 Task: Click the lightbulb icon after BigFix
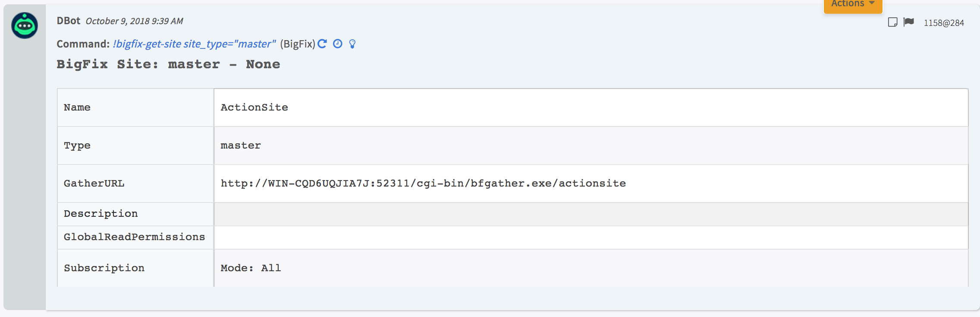(352, 44)
